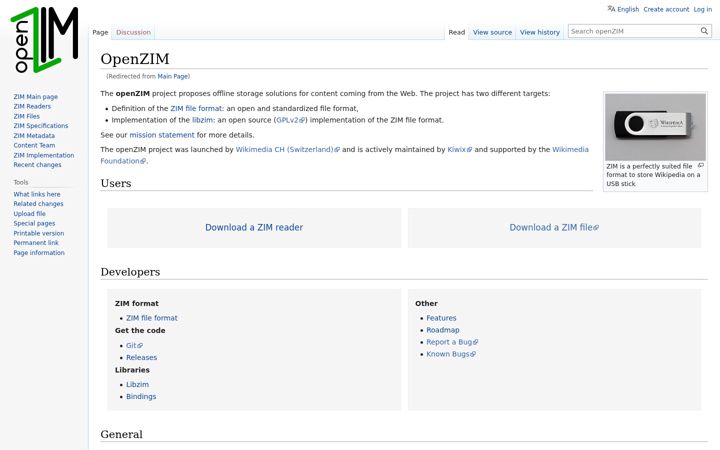Open the Report a Bug link

point(452,343)
